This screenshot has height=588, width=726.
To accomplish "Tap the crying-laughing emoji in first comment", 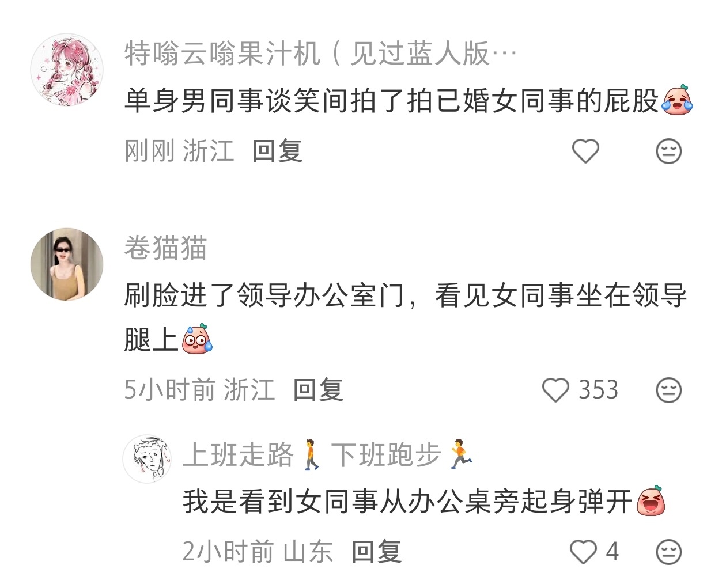I will click(x=678, y=101).
